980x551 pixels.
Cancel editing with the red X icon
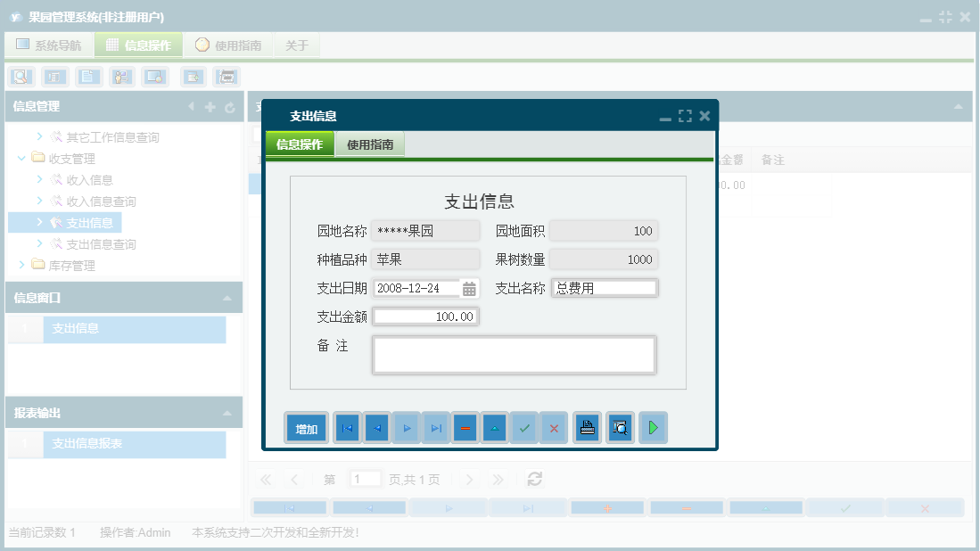[553, 428]
